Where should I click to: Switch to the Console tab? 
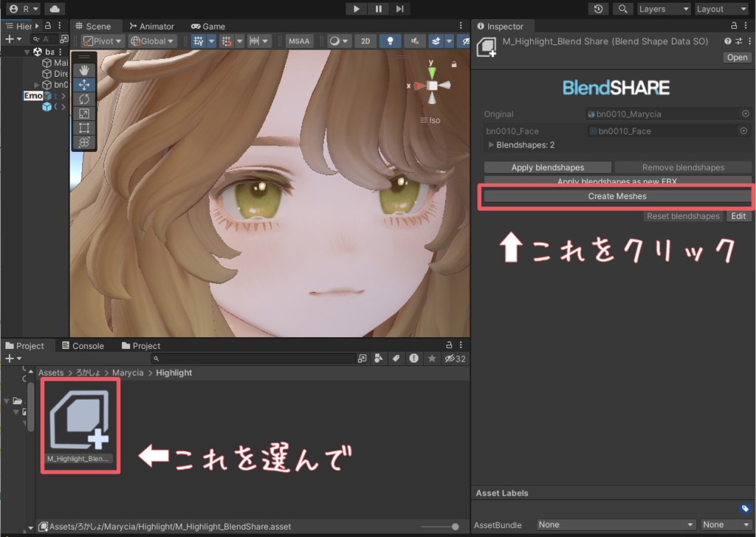[86, 345]
